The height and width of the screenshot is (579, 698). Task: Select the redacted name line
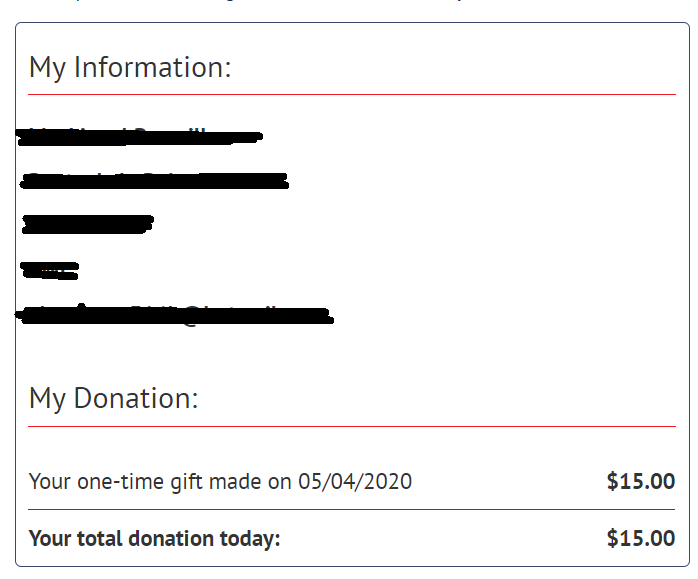click(x=139, y=137)
